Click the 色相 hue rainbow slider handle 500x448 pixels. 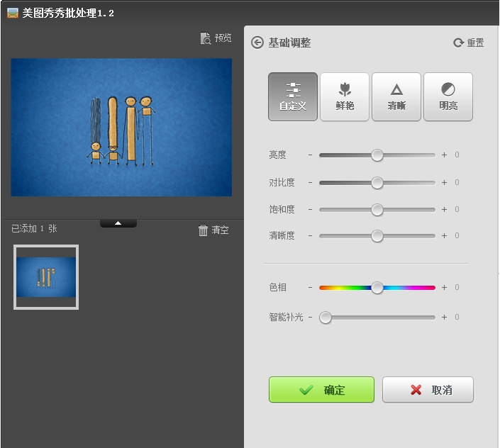[377, 288]
